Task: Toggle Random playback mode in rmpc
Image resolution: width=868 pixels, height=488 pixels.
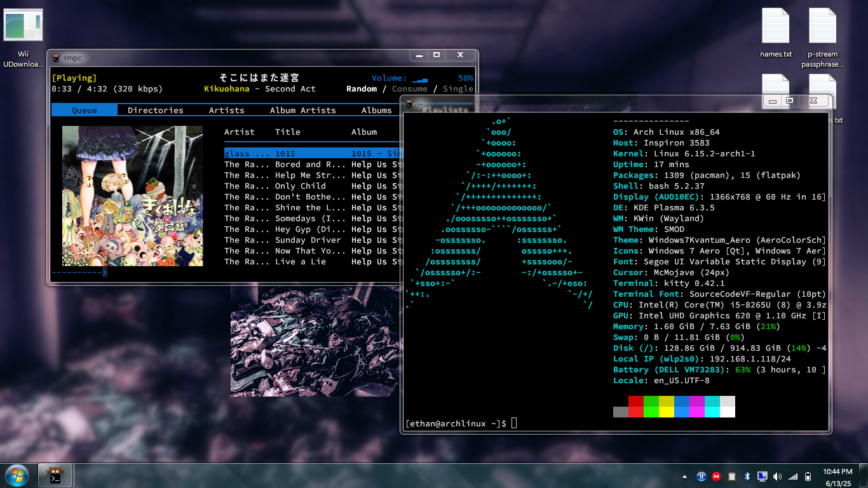Action: (x=362, y=89)
